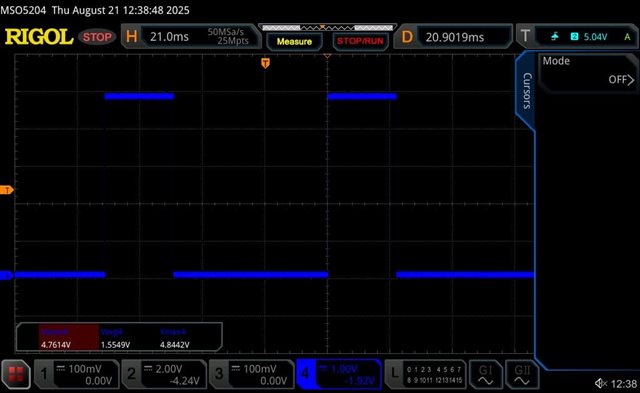Open the trigger T settings panel
640x393 pixels.
click(x=577, y=37)
